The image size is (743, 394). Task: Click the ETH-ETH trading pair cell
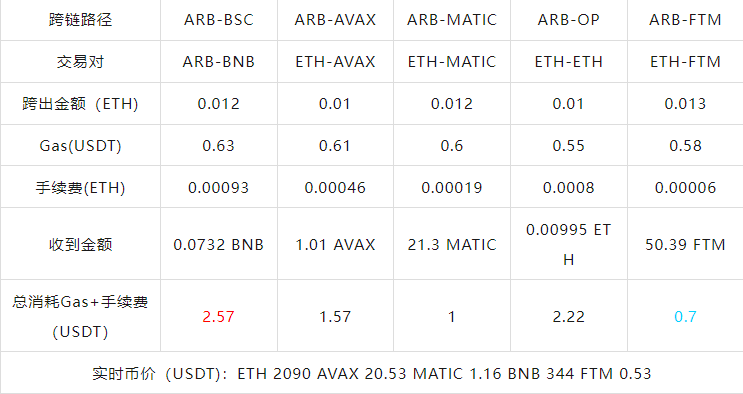tap(569, 62)
